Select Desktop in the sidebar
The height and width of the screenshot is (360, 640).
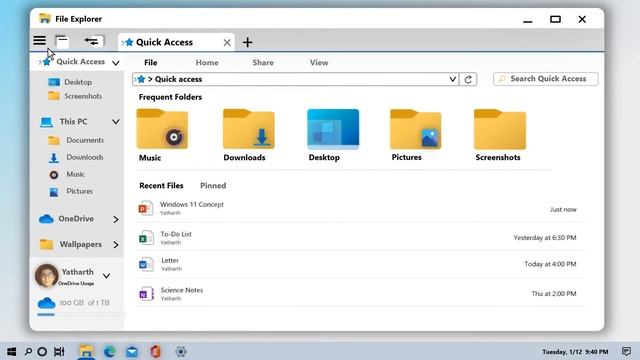70,82
